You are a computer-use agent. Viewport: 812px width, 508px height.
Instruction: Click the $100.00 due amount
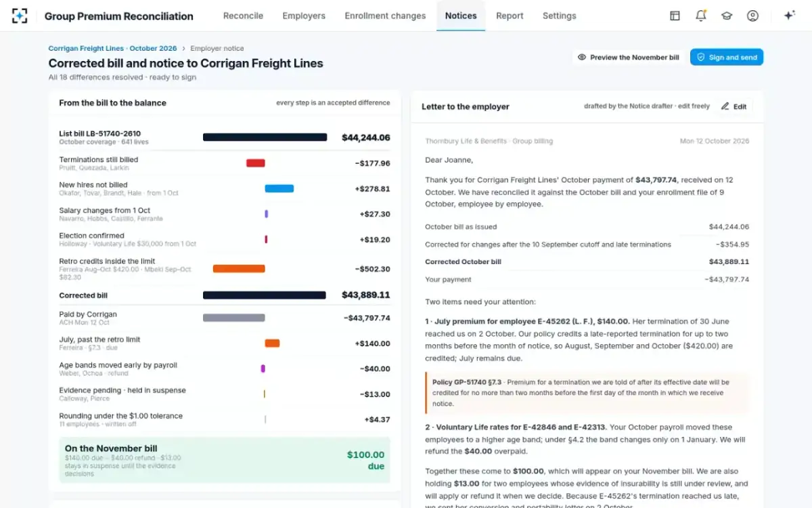(365, 460)
